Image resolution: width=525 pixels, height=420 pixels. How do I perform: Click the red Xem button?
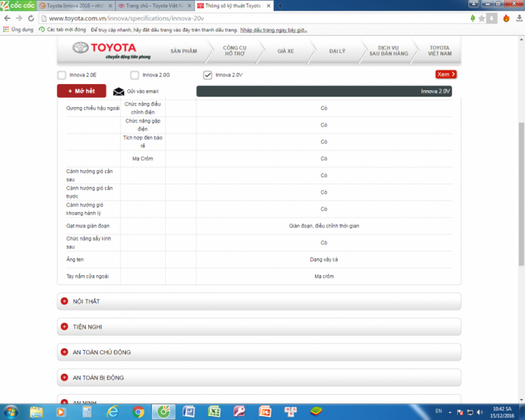pyautogui.click(x=446, y=74)
